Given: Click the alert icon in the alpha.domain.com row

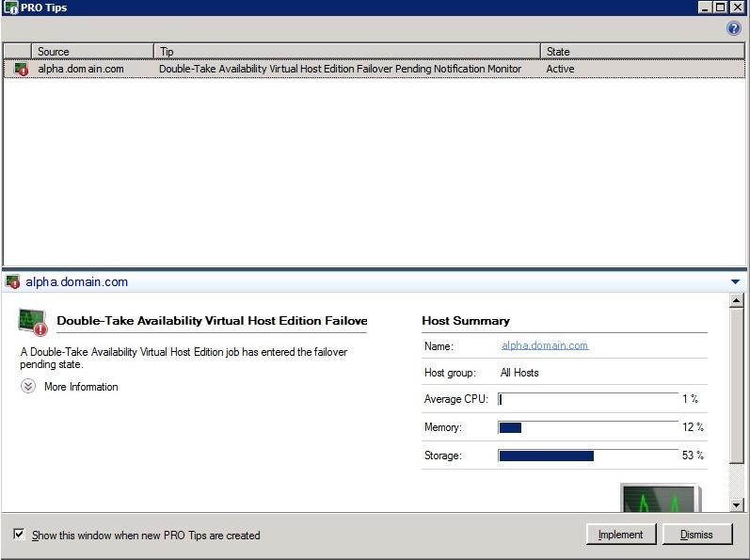Looking at the screenshot, I should coord(22,70).
